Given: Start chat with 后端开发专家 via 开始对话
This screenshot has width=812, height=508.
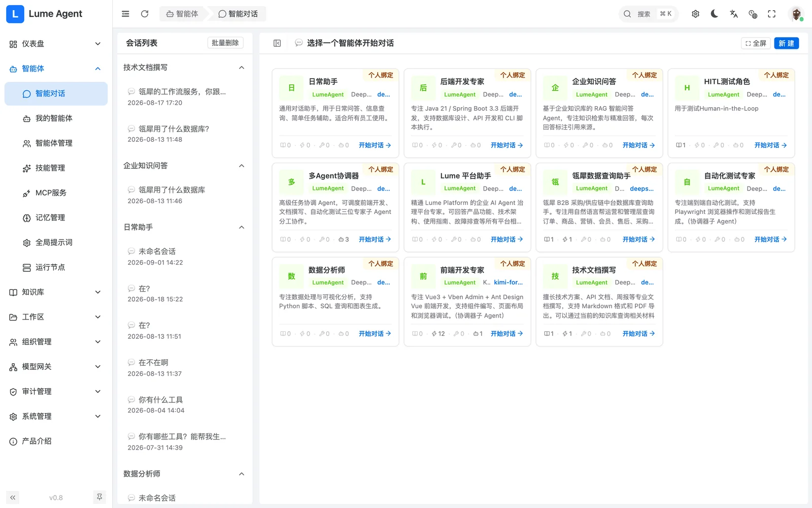Looking at the screenshot, I should pos(506,145).
